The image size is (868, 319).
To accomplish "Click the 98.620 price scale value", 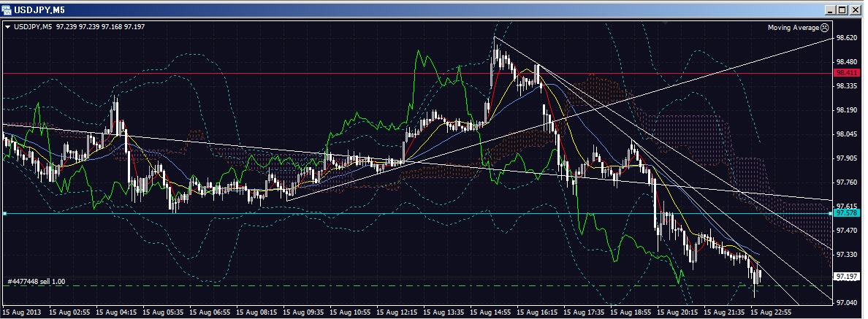I will coord(846,38).
